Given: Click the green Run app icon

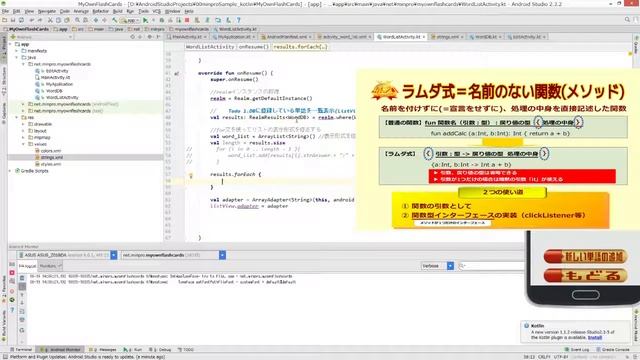Looking at the screenshot, I should [145, 20].
